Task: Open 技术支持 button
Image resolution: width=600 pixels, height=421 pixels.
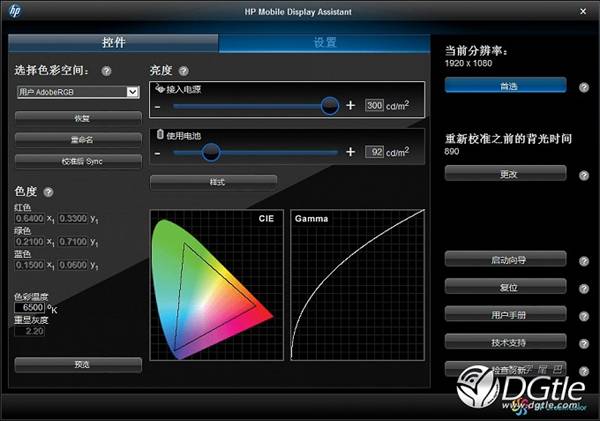Action: 505,342
